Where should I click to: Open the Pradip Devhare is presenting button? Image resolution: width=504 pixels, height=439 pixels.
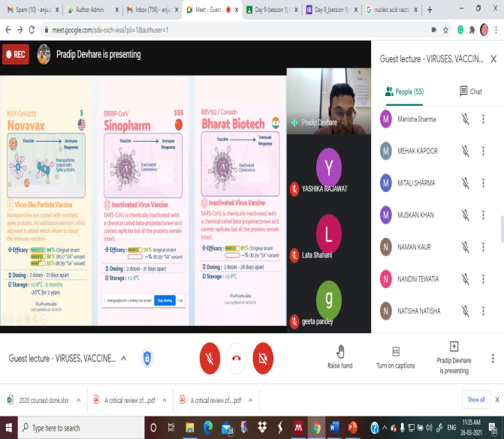point(453,356)
